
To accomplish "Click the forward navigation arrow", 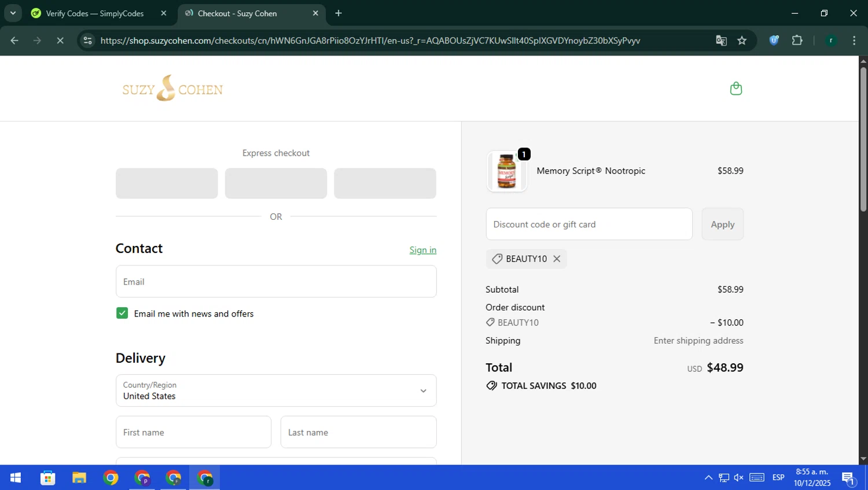I will (37, 40).
